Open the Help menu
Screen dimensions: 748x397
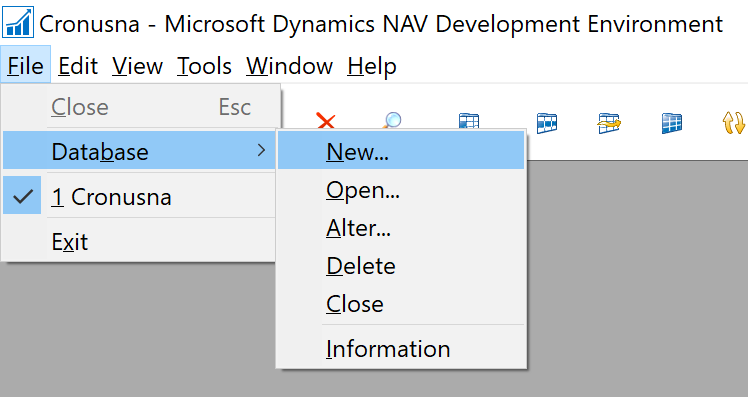372,66
